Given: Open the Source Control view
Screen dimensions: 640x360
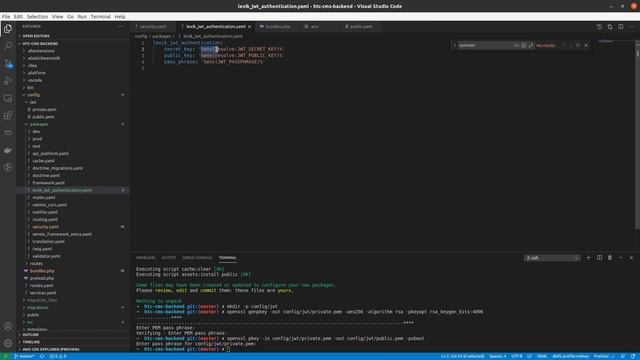Looking at the screenshot, I should point(8,64).
